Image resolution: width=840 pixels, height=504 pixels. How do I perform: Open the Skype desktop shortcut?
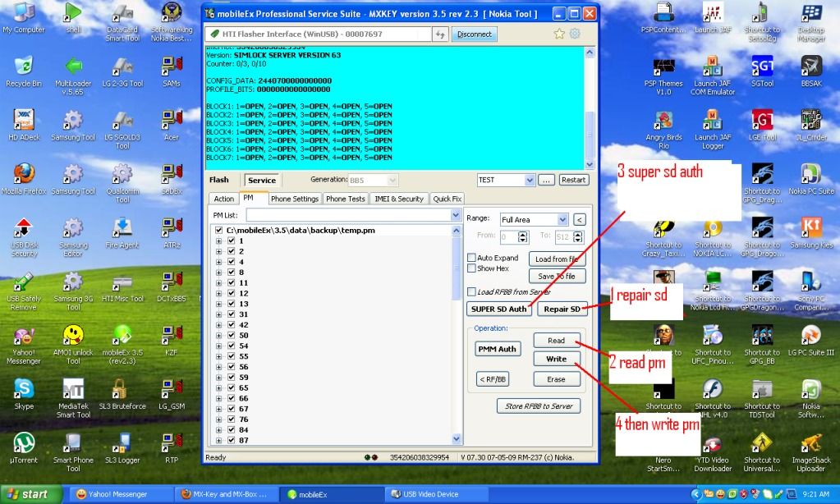pyautogui.click(x=24, y=394)
